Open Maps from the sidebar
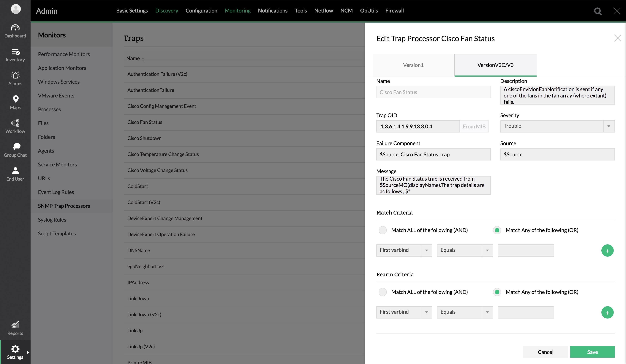This screenshot has width=626, height=364. 15,102
